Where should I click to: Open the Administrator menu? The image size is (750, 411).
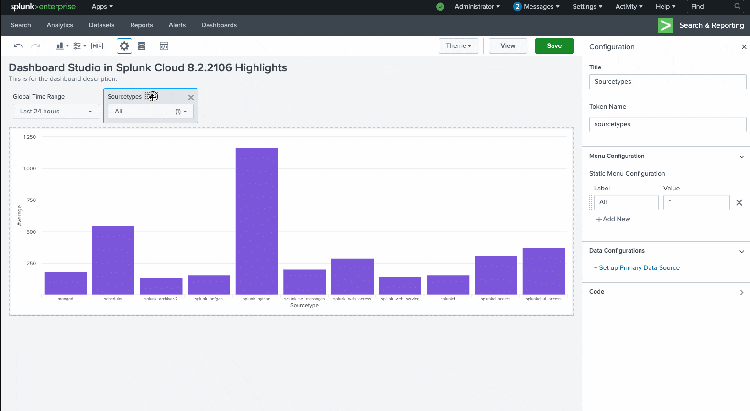479,6
